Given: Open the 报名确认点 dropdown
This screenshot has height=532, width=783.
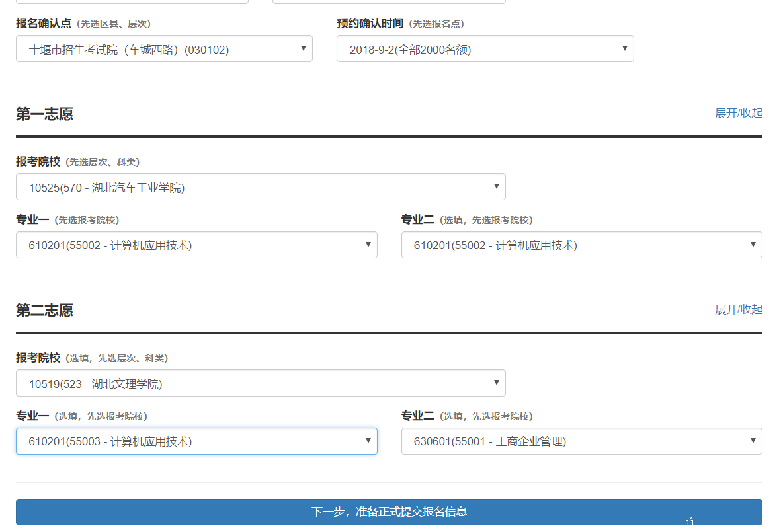Looking at the screenshot, I should coord(164,49).
